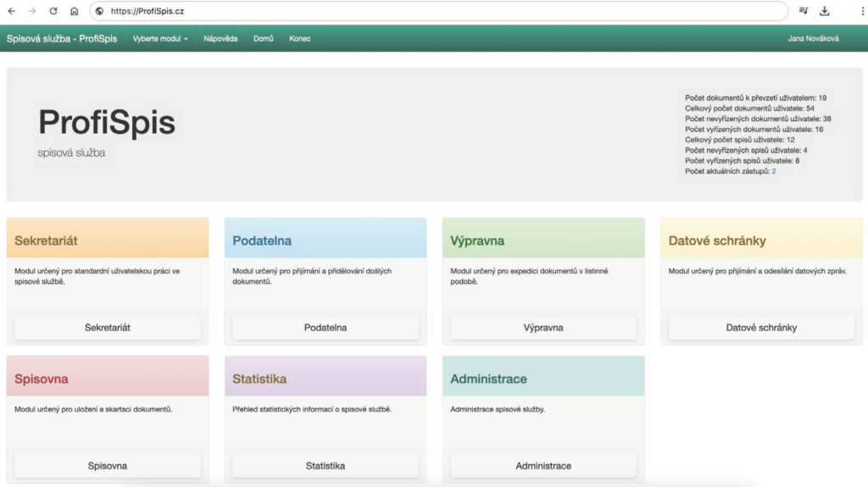Screen dimensions: 868x487
Task: Click Spisová služba - ProfiSpis brand link
Action: point(62,39)
